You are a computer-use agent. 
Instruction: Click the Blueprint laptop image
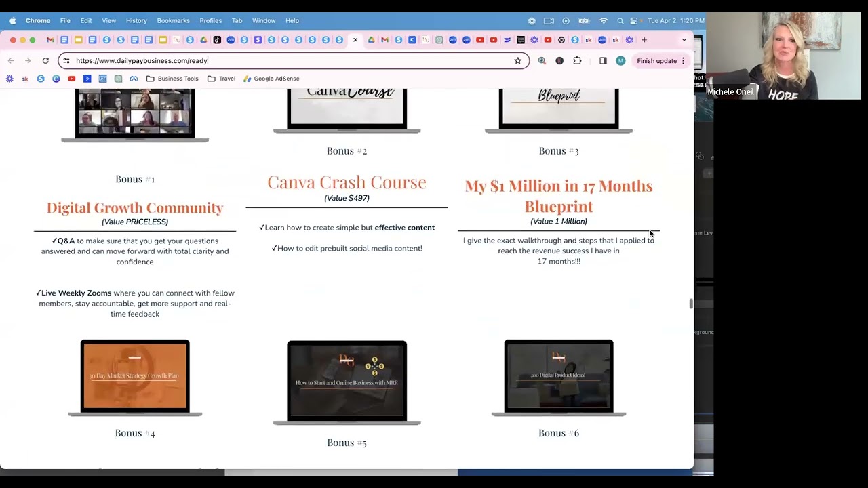[x=559, y=110]
